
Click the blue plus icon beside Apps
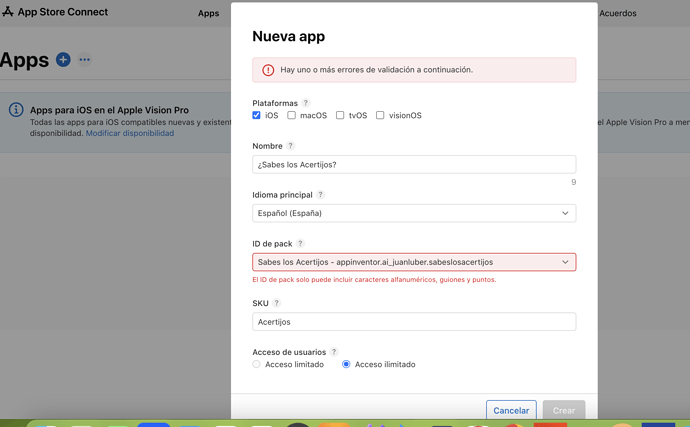[x=63, y=60]
